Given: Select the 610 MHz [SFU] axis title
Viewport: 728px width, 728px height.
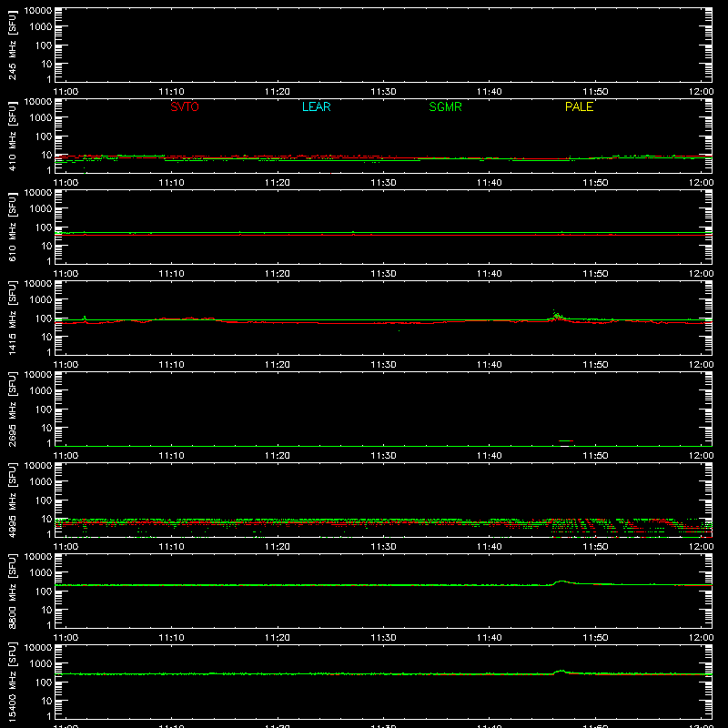Looking at the screenshot, I should pyautogui.click(x=13, y=227).
